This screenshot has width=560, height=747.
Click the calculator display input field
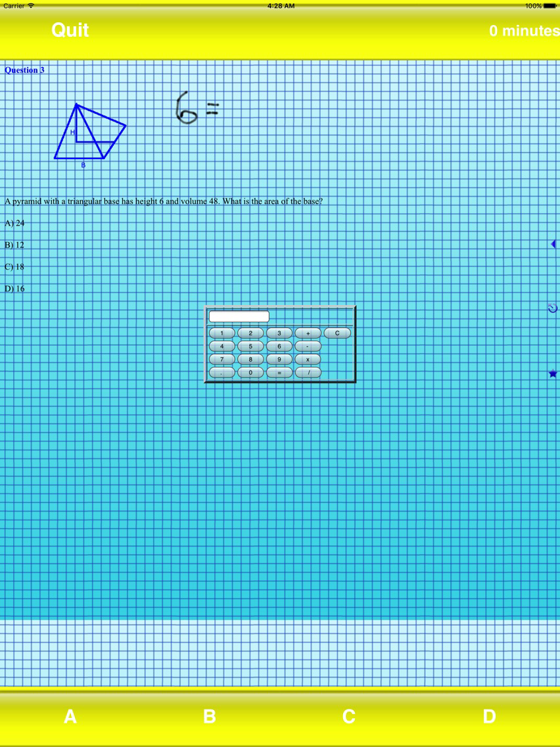click(239, 316)
